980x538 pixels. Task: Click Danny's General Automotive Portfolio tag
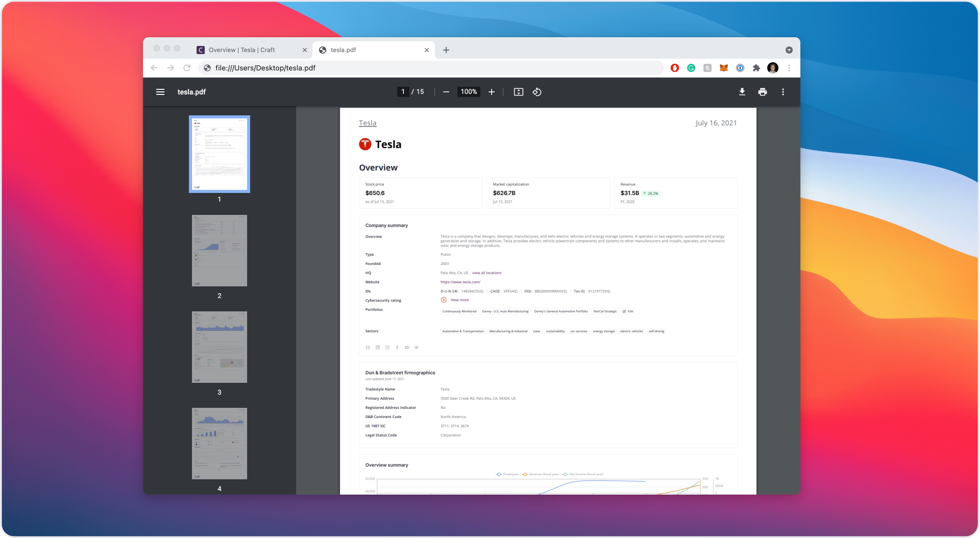click(x=561, y=311)
